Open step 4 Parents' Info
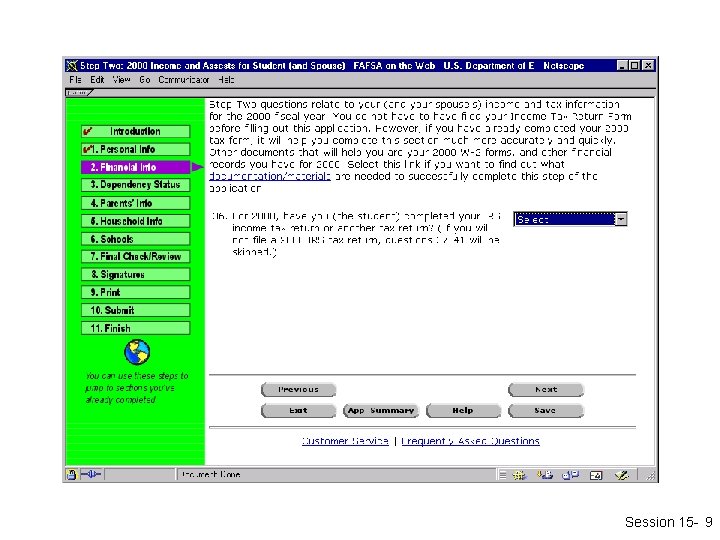The height and width of the screenshot is (540, 720). pos(135,203)
